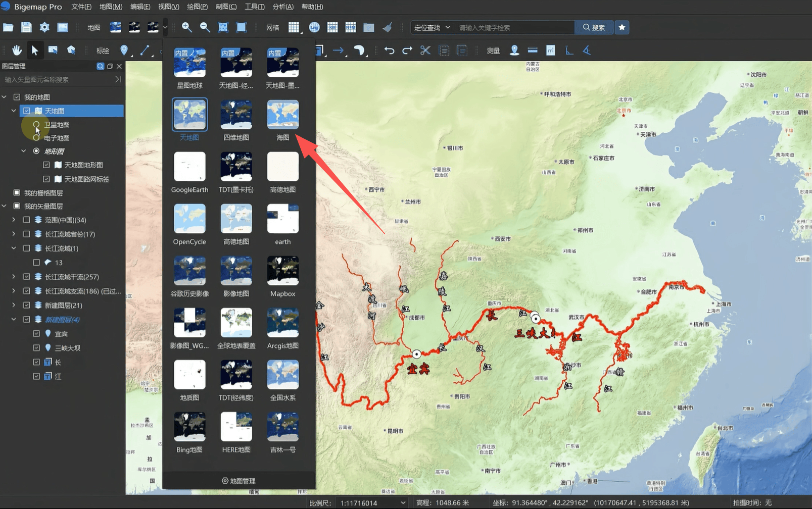
Task: Click the undo arrow icon
Action: point(389,50)
